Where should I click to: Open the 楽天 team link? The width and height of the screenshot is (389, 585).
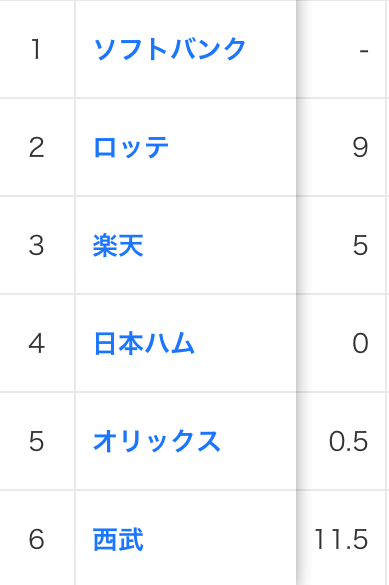118,245
